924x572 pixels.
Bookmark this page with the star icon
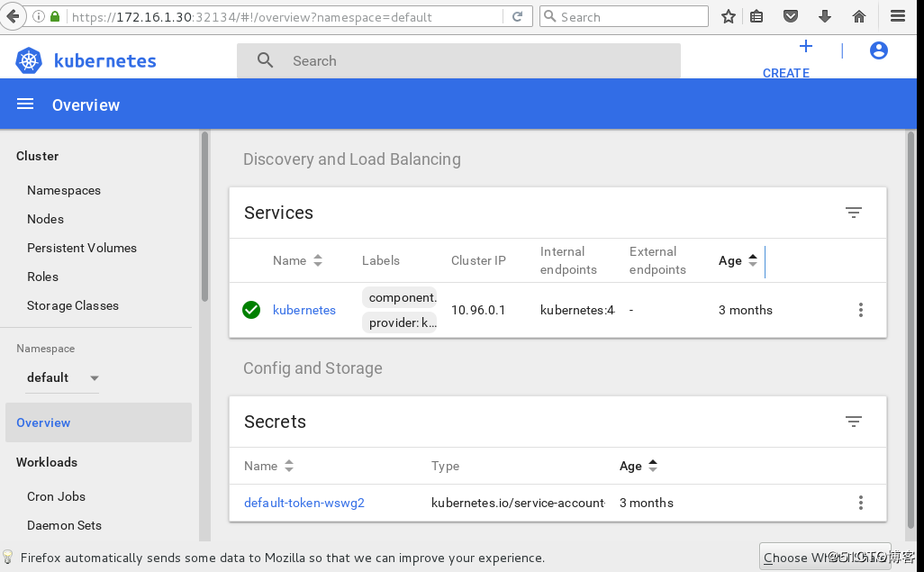pyautogui.click(x=729, y=16)
